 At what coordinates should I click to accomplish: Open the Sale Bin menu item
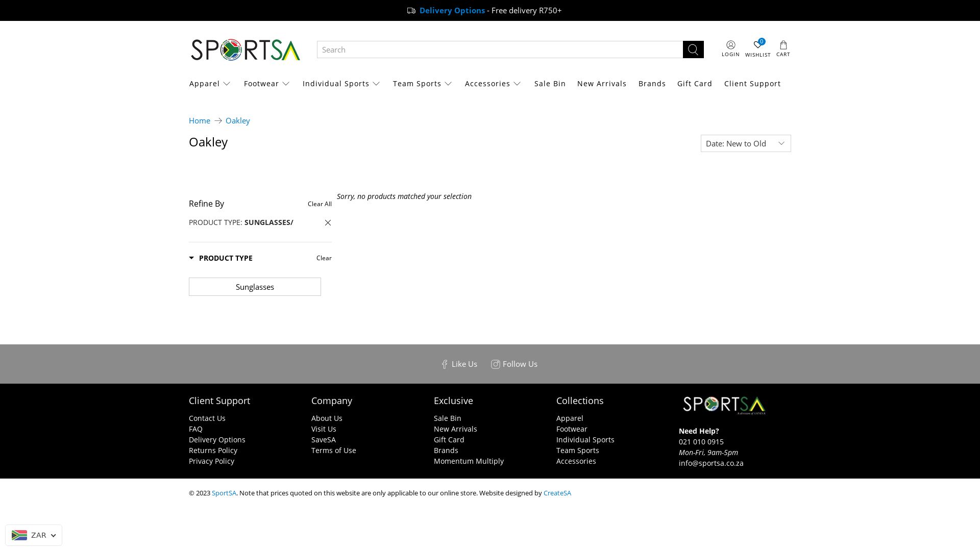tap(550, 84)
